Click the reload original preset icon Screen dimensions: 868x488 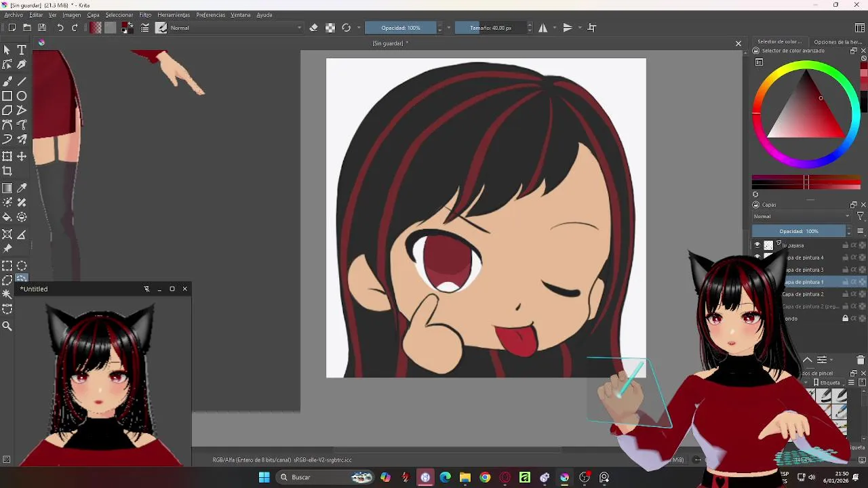pos(347,28)
